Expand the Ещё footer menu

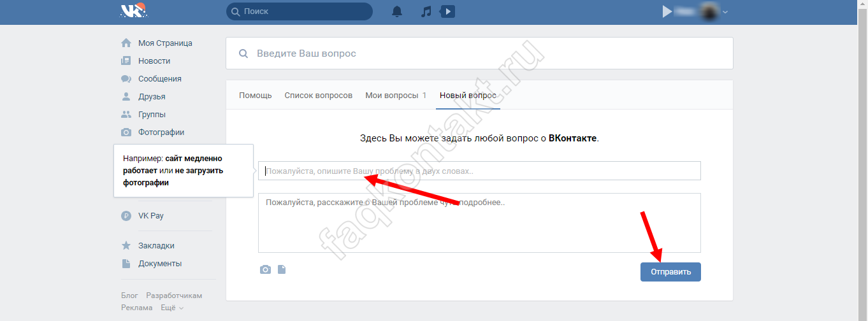172,308
